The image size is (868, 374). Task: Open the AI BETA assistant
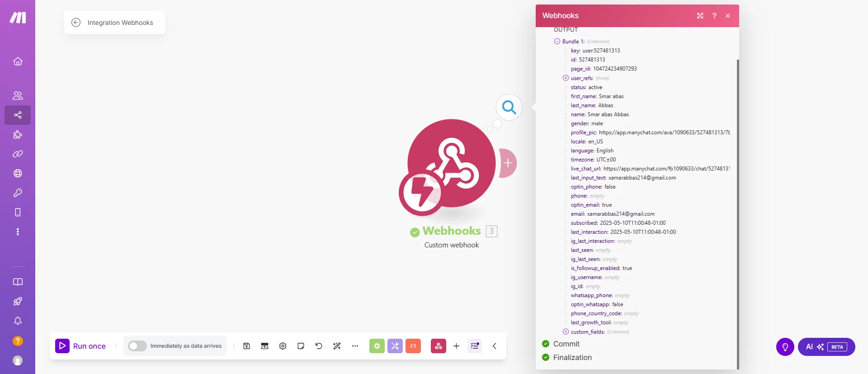click(826, 347)
